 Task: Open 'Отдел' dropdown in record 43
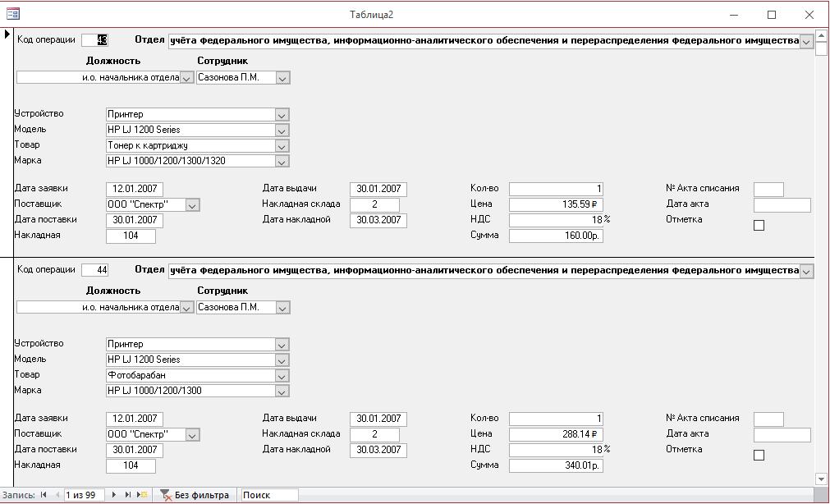[806, 41]
